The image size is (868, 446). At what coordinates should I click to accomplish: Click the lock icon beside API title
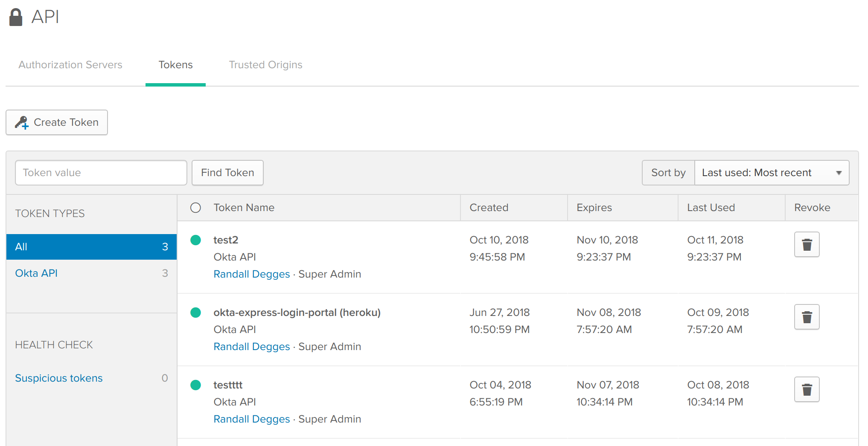[16, 17]
